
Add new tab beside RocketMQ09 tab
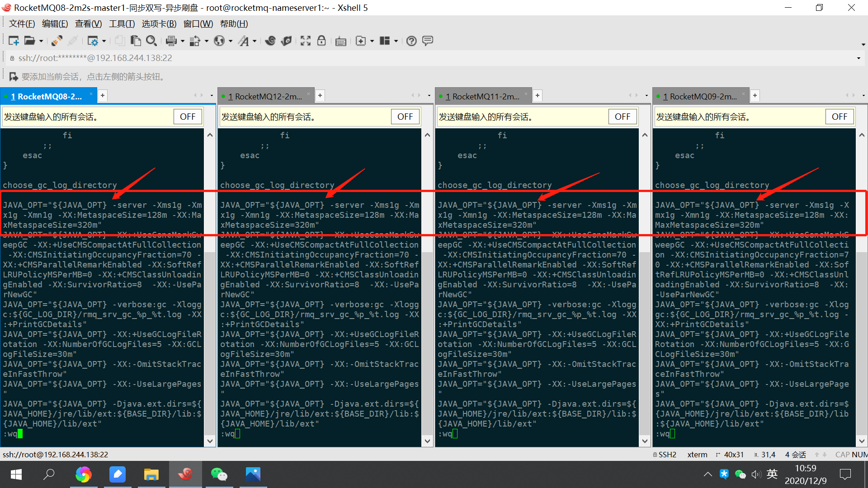point(755,95)
